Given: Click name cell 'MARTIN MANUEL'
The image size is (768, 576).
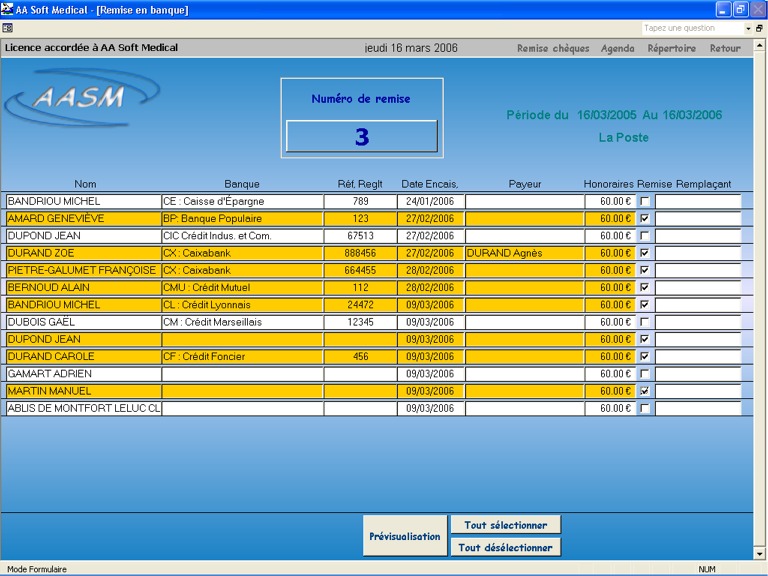Looking at the screenshot, I should tap(84, 391).
